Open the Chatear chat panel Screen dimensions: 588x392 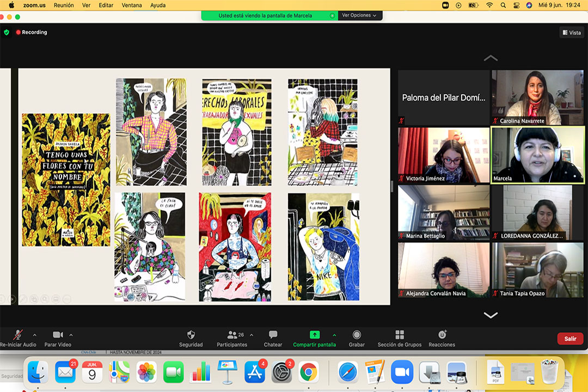click(x=273, y=335)
